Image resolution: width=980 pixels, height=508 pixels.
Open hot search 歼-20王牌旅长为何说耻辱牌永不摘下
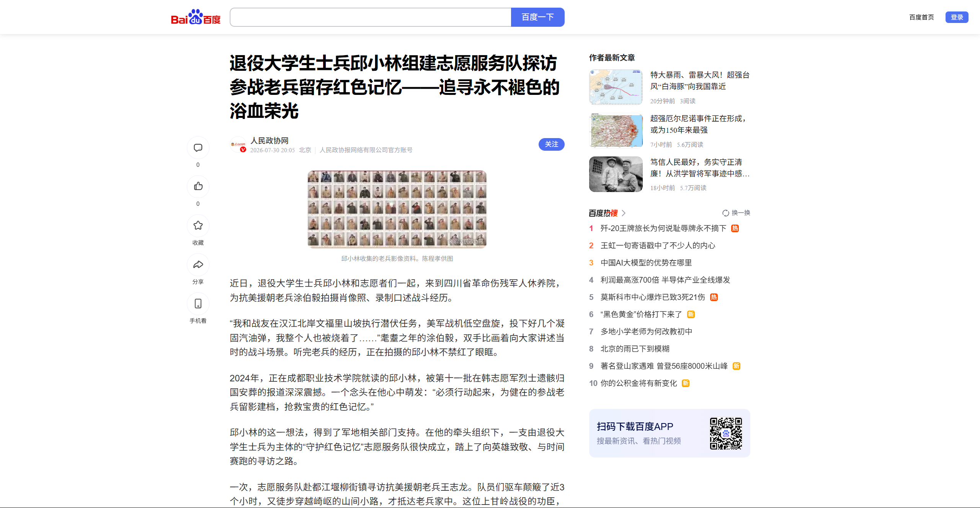point(663,228)
